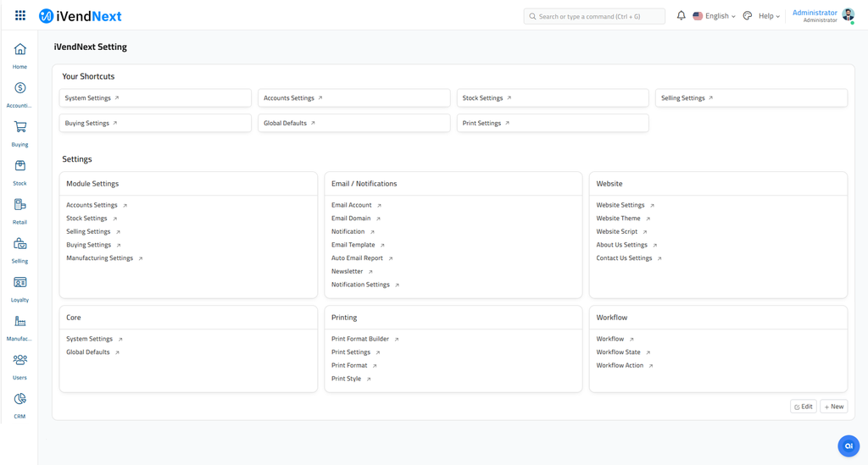
Task: Open the notifications bell
Action: 681,15
